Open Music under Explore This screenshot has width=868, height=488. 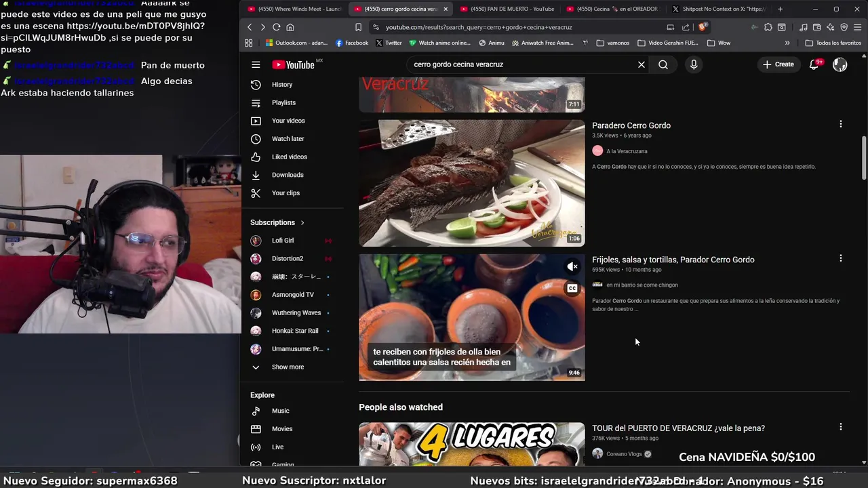click(280, 411)
